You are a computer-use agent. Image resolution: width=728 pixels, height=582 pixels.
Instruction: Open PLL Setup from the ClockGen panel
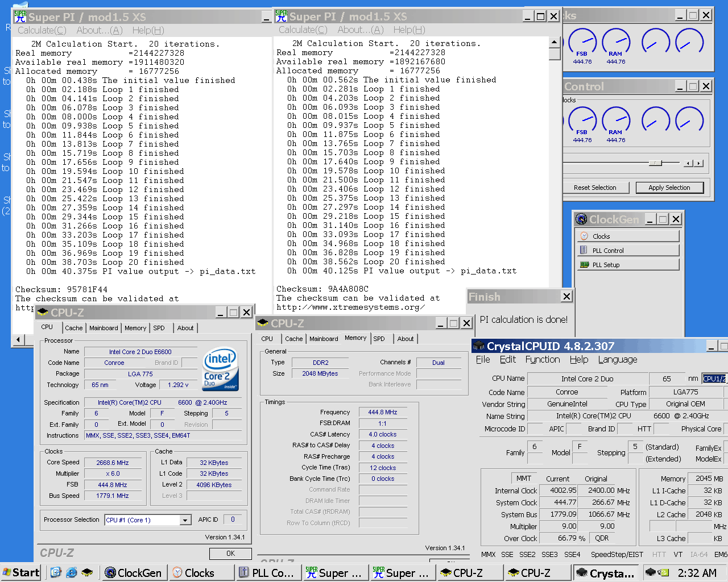click(x=628, y=264)
